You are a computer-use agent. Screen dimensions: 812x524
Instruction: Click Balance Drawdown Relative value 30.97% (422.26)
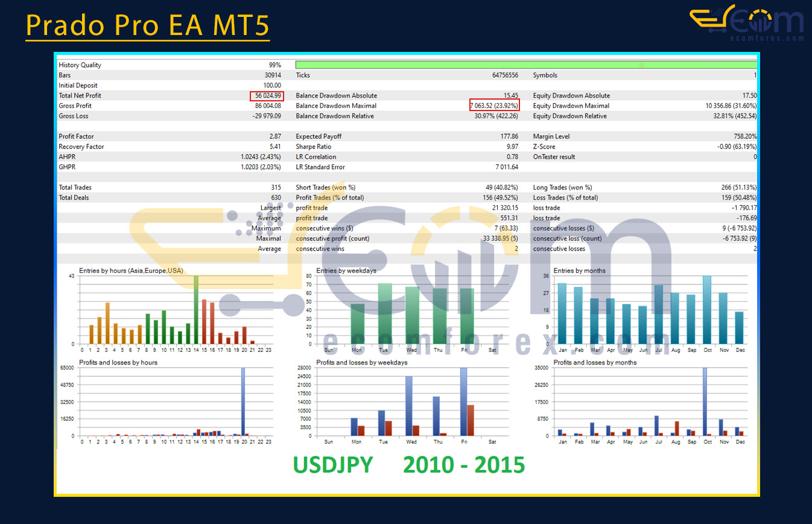click(496, 116)
